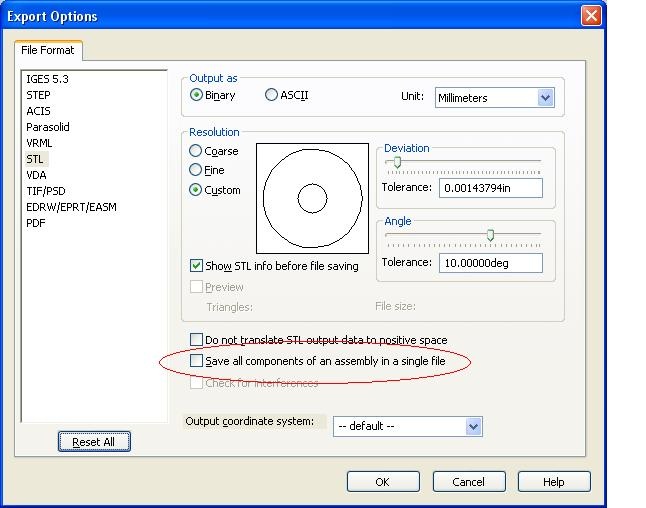
Task: Open Output coordinate system dropdown
Action: click(408, 426)
